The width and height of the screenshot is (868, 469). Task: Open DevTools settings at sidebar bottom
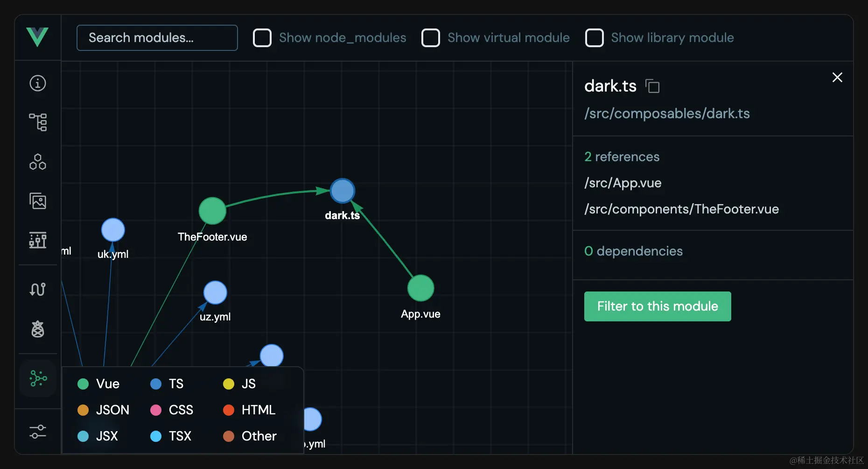[x=37, y=431]
